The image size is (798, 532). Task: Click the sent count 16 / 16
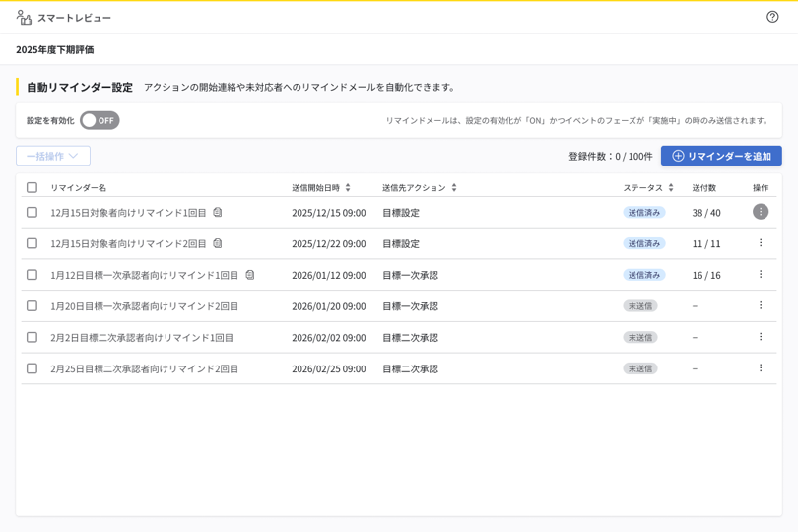pos(706,276)
